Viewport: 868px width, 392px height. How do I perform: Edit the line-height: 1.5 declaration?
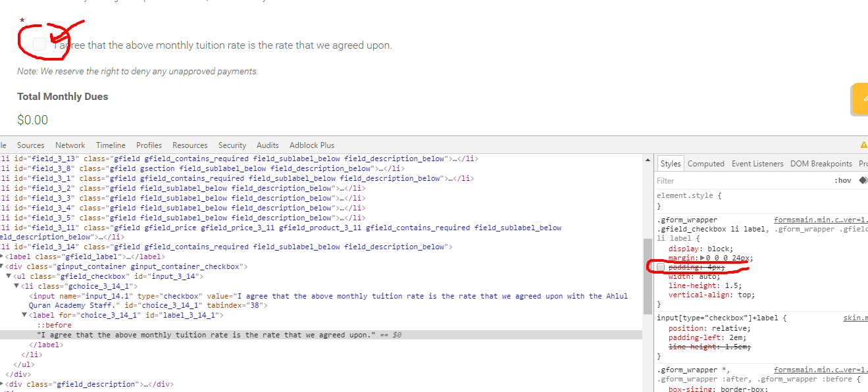click(705, 285)
